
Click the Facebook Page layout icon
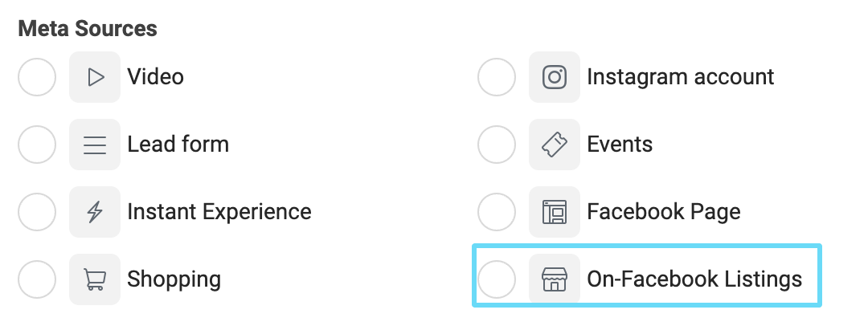coord(554,212)
